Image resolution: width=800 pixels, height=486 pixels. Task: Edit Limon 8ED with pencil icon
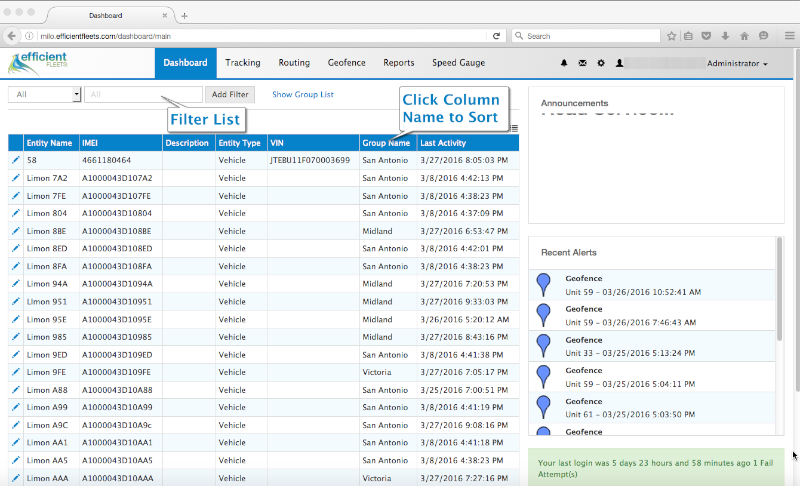(x=16, y=248)
